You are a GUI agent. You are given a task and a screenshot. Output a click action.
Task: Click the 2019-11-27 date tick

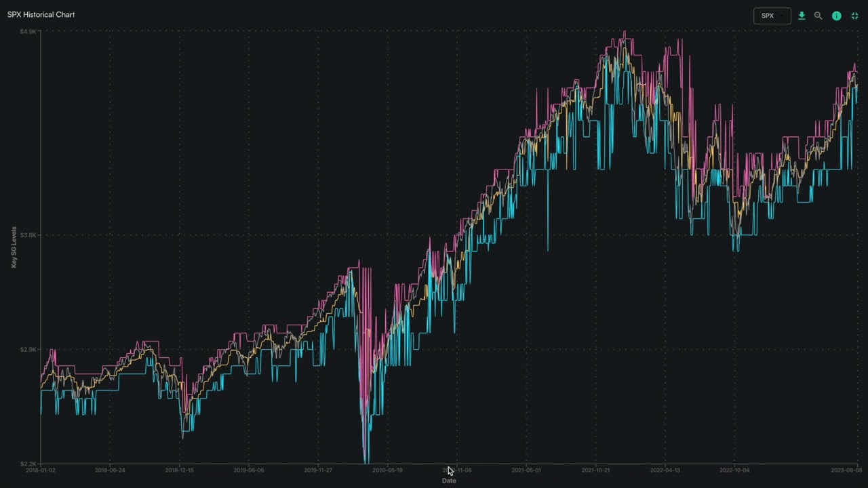(x=318, y=470)
